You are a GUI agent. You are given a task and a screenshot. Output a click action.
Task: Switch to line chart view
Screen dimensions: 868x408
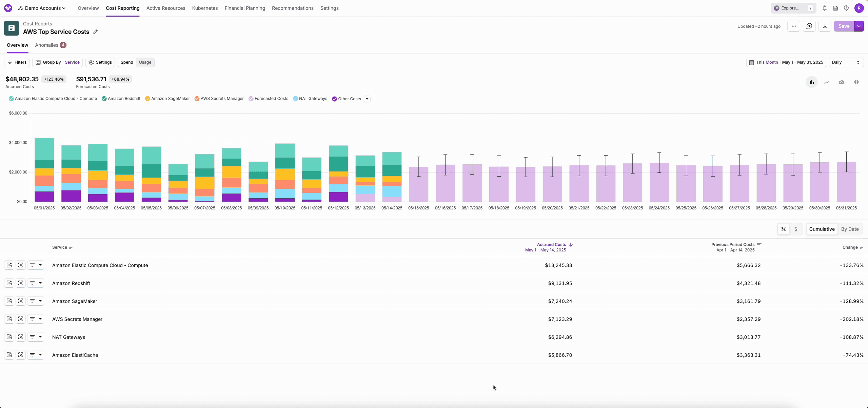(827, 82)
